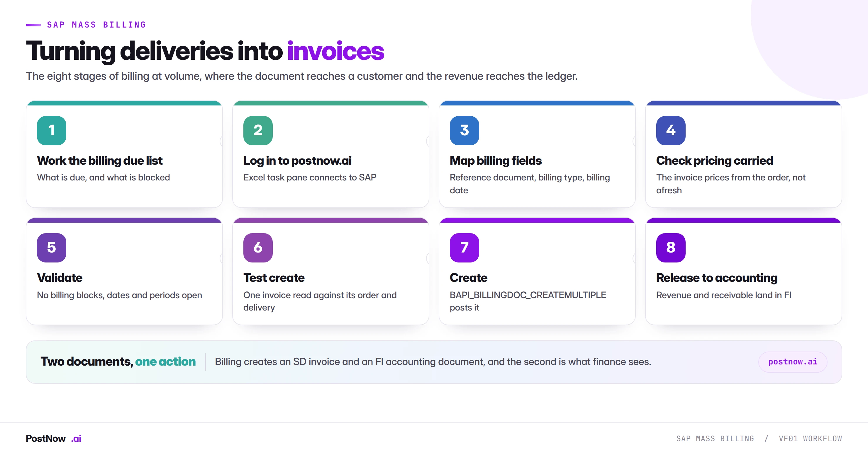Click the 'SAP MASS BILLING' label above the headline

click(96, 25)
